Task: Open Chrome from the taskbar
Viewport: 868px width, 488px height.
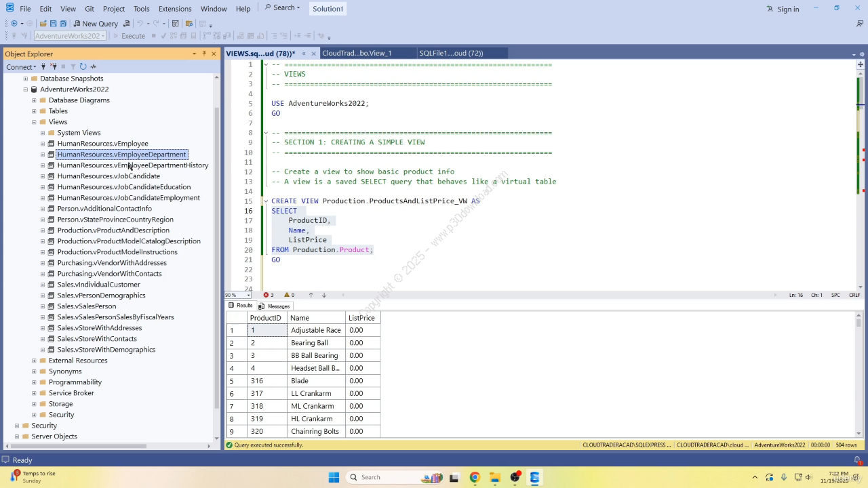Action: (x=475, y=477)
